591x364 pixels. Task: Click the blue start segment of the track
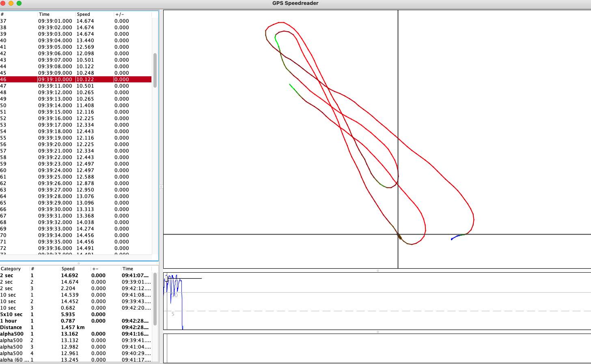click(x=456, y=237)
